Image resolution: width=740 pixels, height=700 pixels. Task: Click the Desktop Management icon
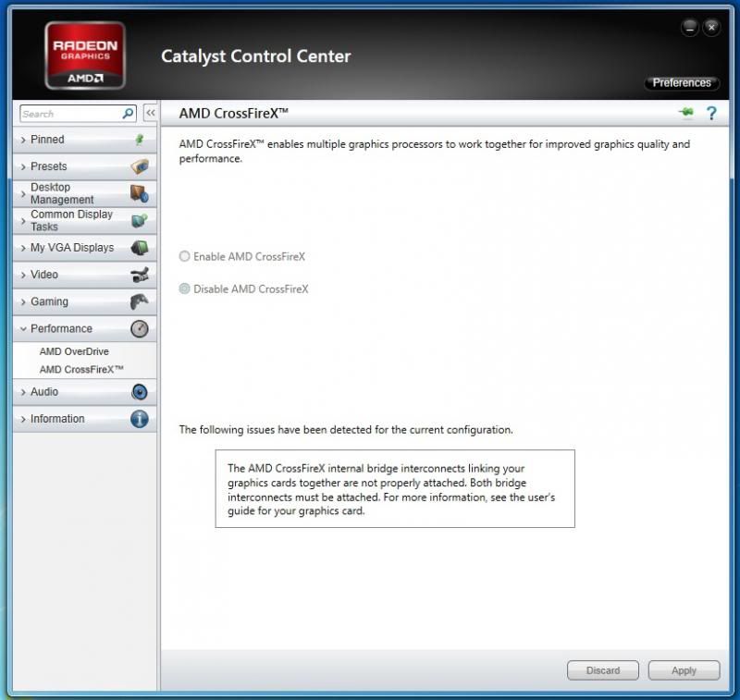coord(140,193)
